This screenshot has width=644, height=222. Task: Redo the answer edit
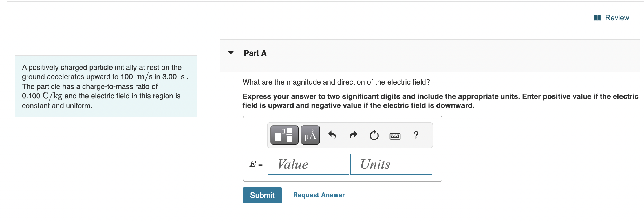pos(353,135)
